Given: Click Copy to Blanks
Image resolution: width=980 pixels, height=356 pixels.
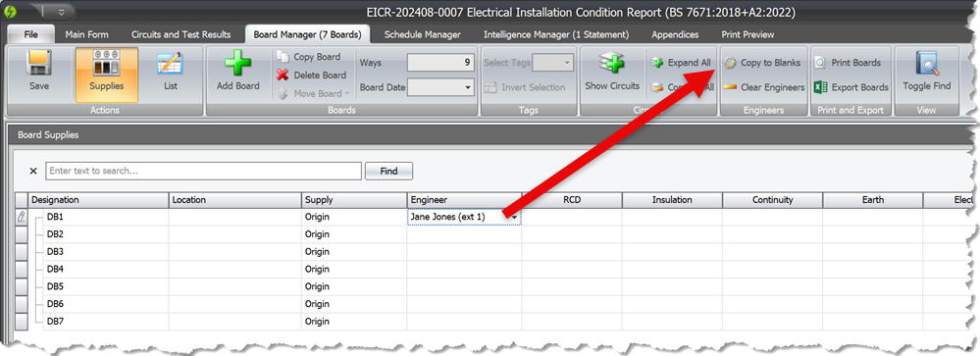Looking at the screenshot, I should (762, 63).
